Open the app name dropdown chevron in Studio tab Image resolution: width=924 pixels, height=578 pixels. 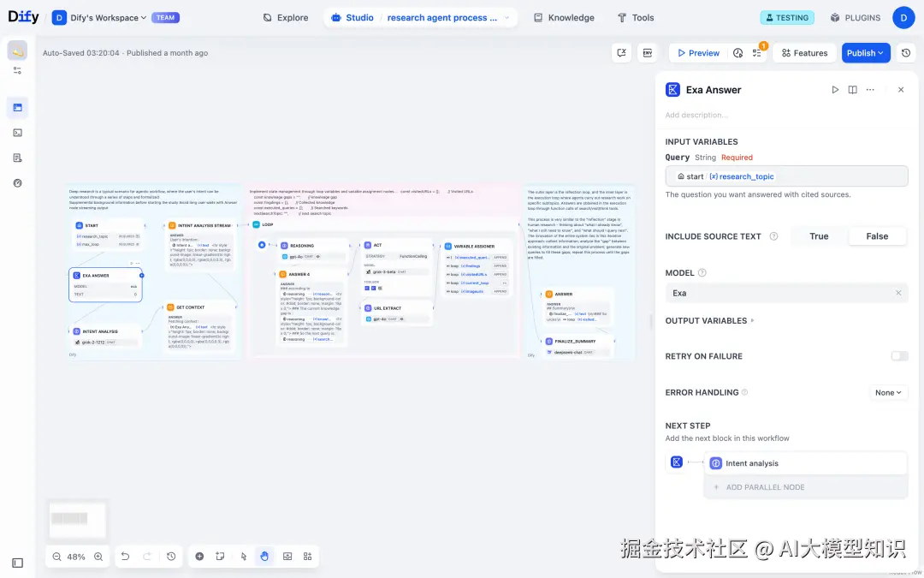(506, 18)
